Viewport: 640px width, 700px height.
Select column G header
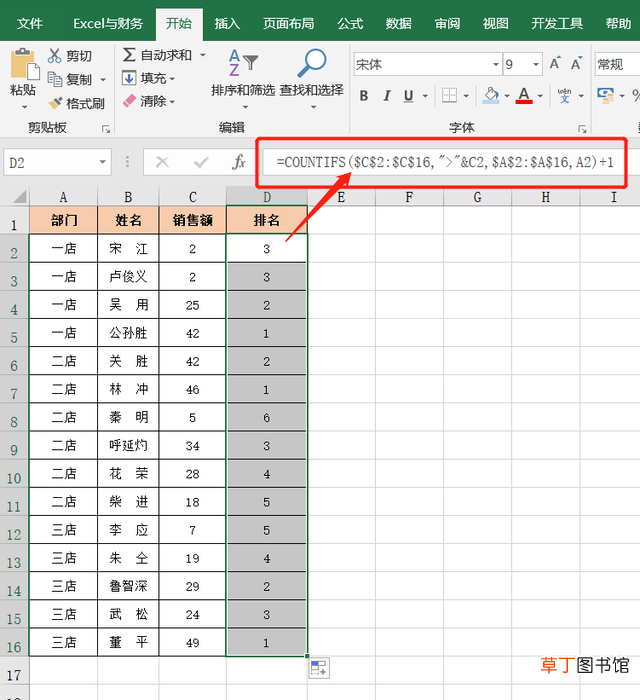(477, 197)
